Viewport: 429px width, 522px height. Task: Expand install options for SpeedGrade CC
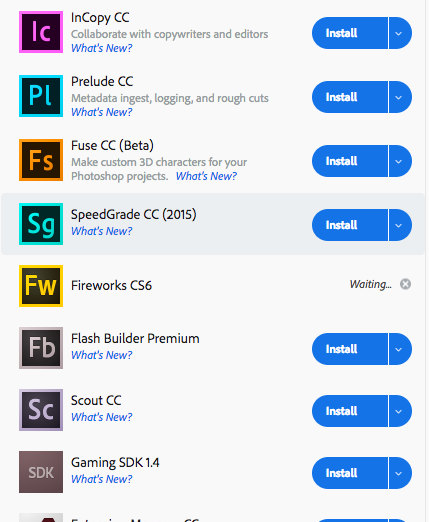coord(400,225)
